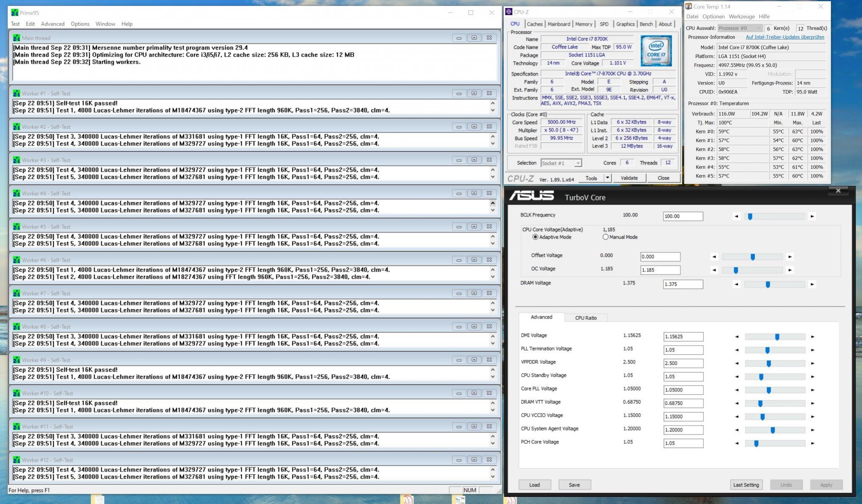Select Manual Mode radio button
Image resolution: width=862 pixels, height=504 pixels.
(x=605, y=237)
